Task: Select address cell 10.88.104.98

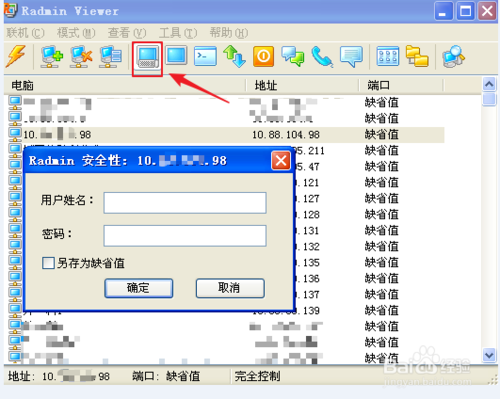Action: tap(286, 135)
